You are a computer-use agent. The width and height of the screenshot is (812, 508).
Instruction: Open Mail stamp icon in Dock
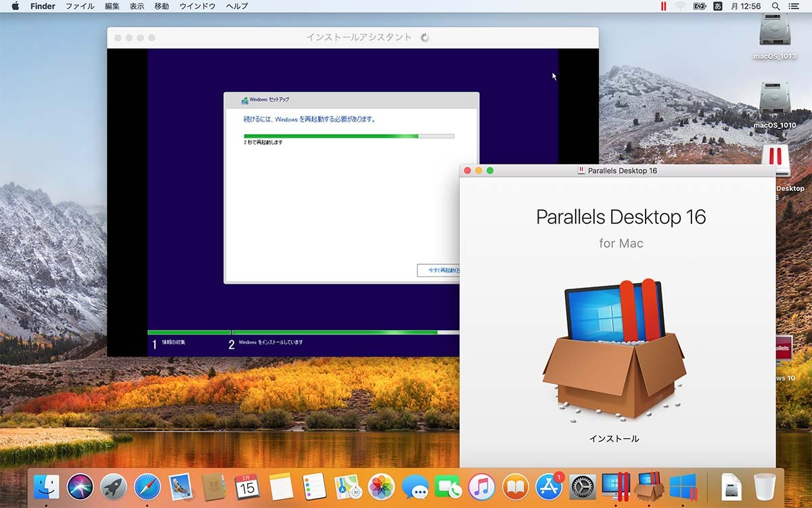coord(181,487)
